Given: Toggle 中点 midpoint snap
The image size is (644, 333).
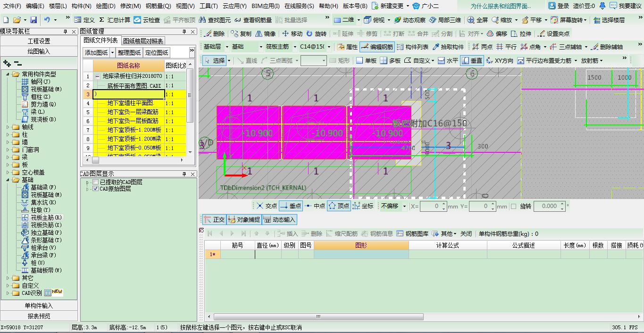Looking at the screenshot, I should [315, 206].
